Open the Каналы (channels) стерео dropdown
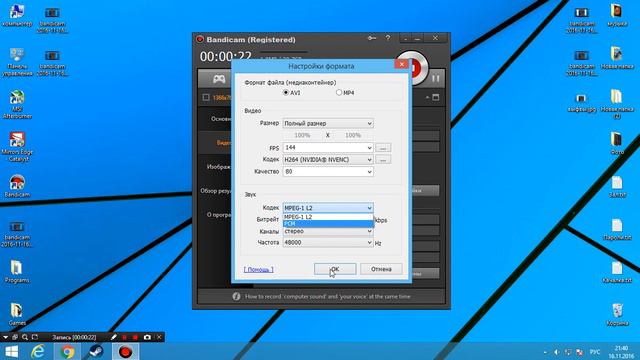 328,231
